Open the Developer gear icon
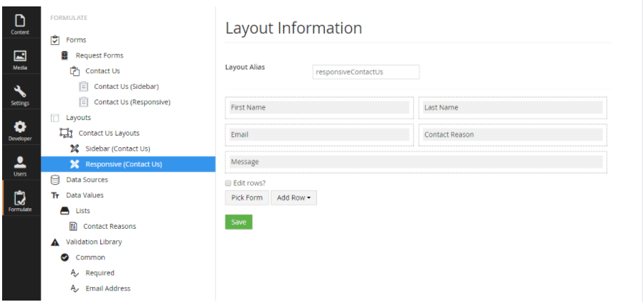The height and width of the screenshot is (302, 644). tap(20, 126)
